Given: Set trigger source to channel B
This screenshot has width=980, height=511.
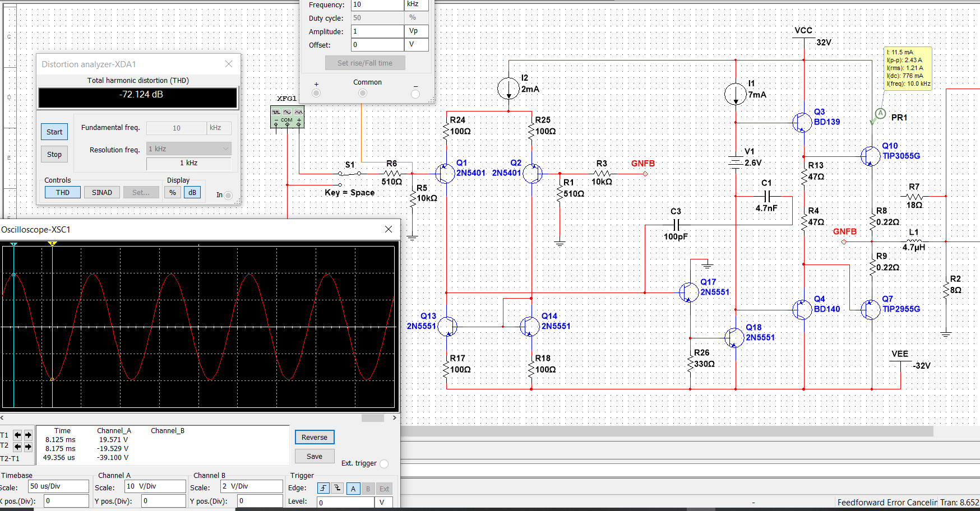Looking at the screenshot, I should point(368,489).
